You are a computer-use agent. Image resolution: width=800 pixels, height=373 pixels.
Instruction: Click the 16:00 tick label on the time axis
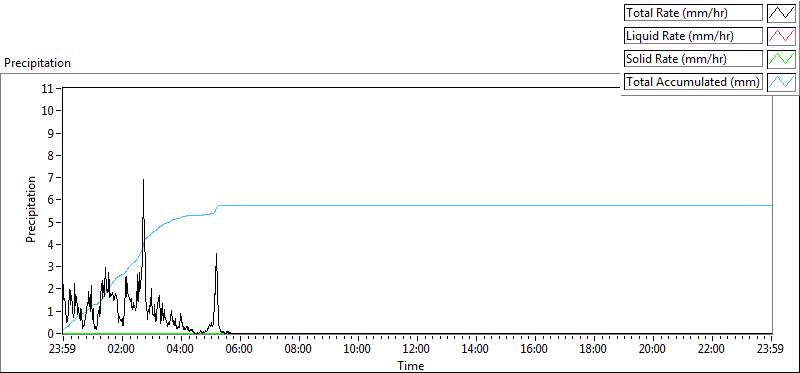[535, 350]
